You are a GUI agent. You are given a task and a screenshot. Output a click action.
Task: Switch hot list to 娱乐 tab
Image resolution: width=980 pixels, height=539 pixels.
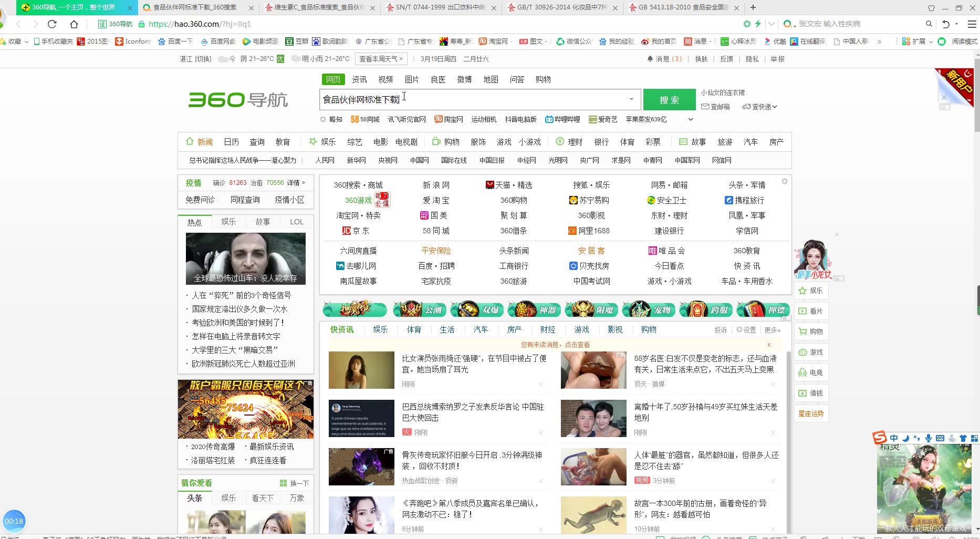point(228,222)
